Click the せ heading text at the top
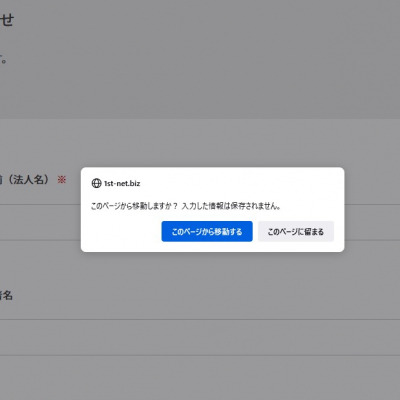This screenshot has height=400, width=400. (7, 20)
